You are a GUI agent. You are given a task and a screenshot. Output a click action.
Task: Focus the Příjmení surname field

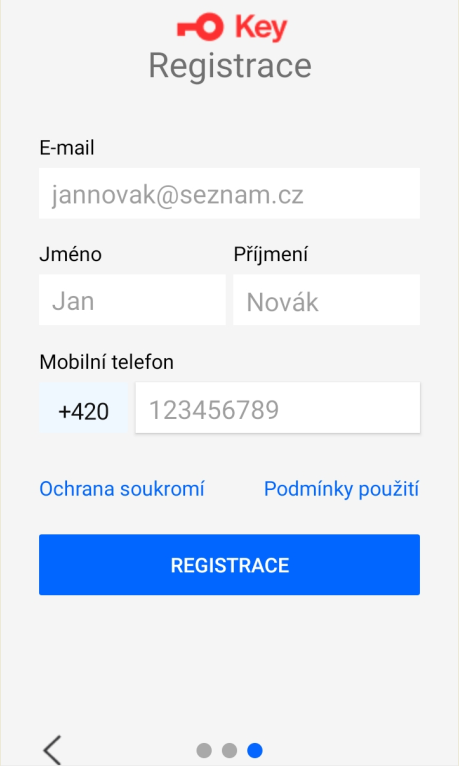327,300
